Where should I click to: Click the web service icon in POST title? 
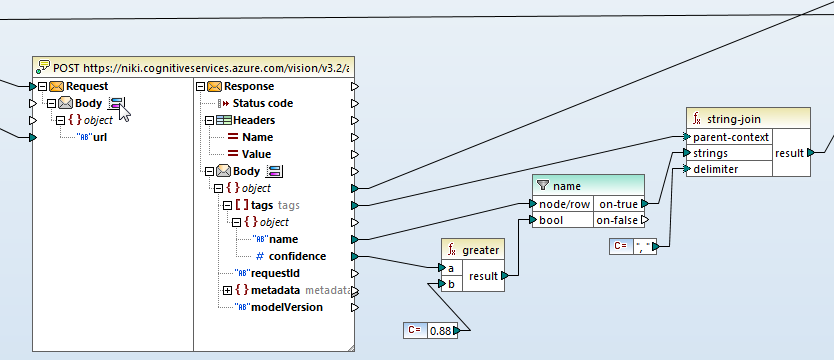coord(43,68)
